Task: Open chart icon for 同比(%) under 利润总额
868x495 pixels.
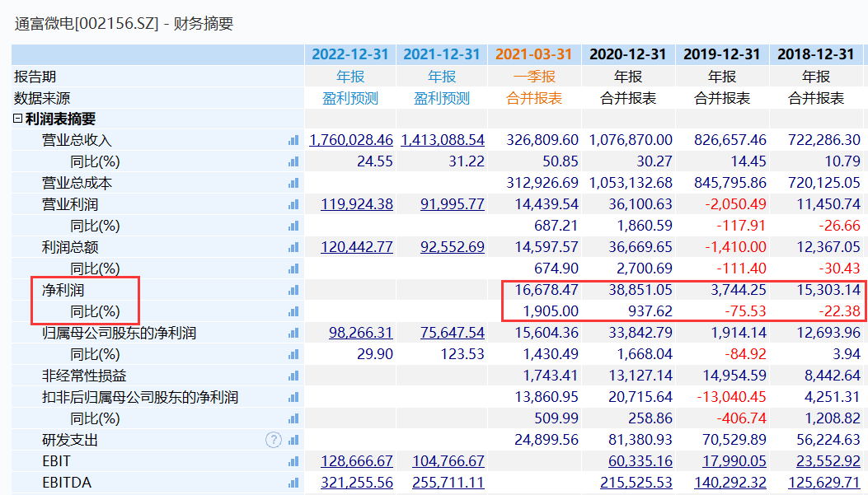Action: (x=293, y=269)
